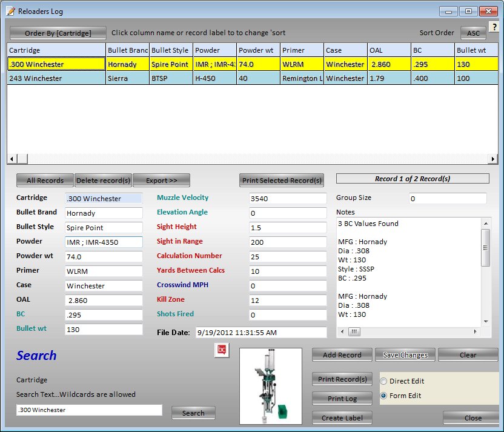Toggle sort order with ASC button

[473, 33]
